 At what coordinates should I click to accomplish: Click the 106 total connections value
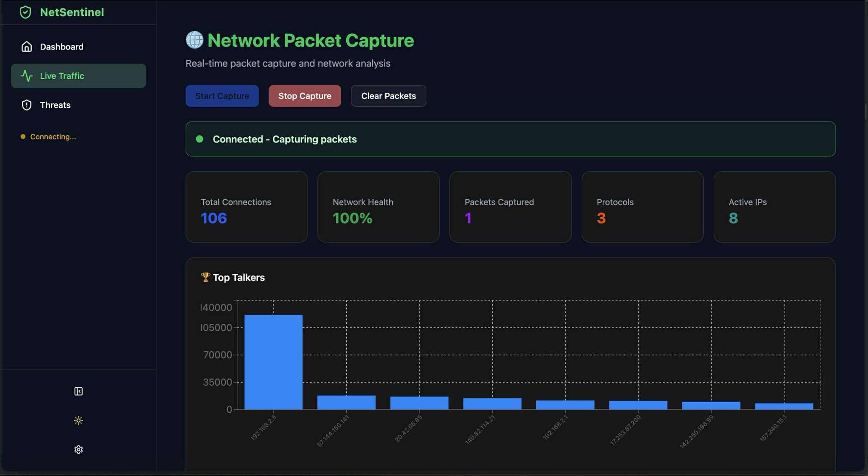pyautogui.click(x=214, y=218)
